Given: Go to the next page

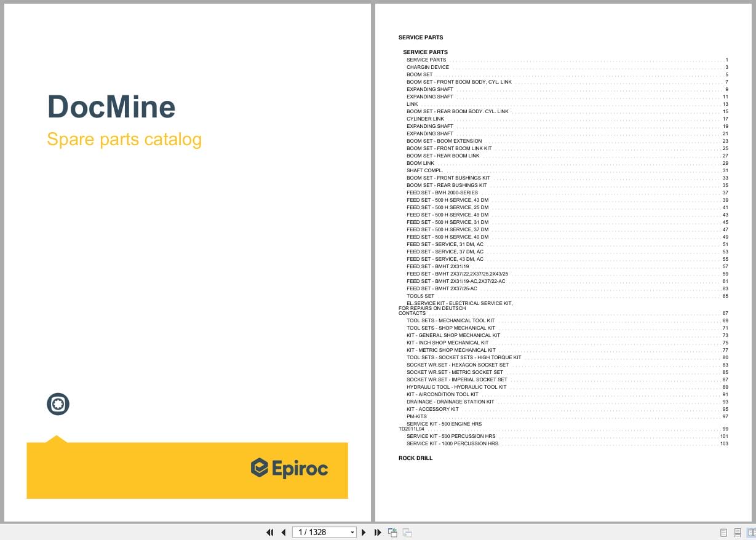Looking at the screenshot, I should (x=364, y=533).
